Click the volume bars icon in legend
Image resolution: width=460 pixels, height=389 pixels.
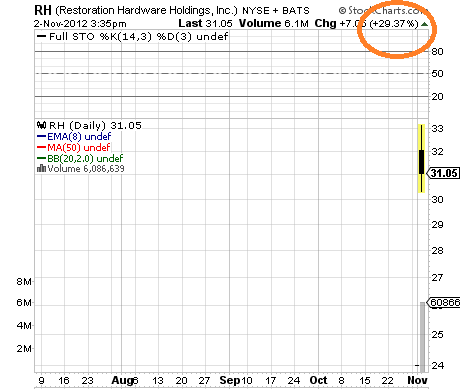click(41, 168)
